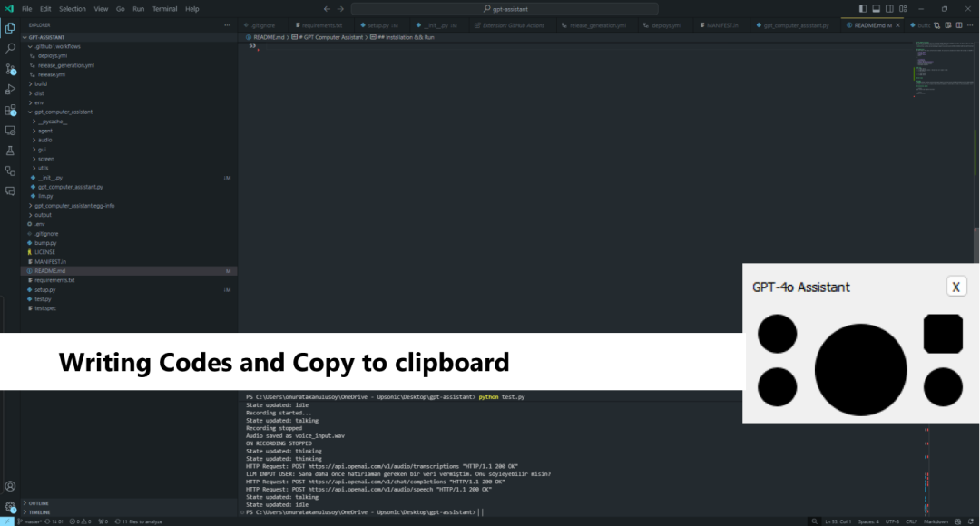The height and width of the screenshot is (526, 980).
Task: Click the notifications bell in status bar
Action: click(x=971, y=521)
